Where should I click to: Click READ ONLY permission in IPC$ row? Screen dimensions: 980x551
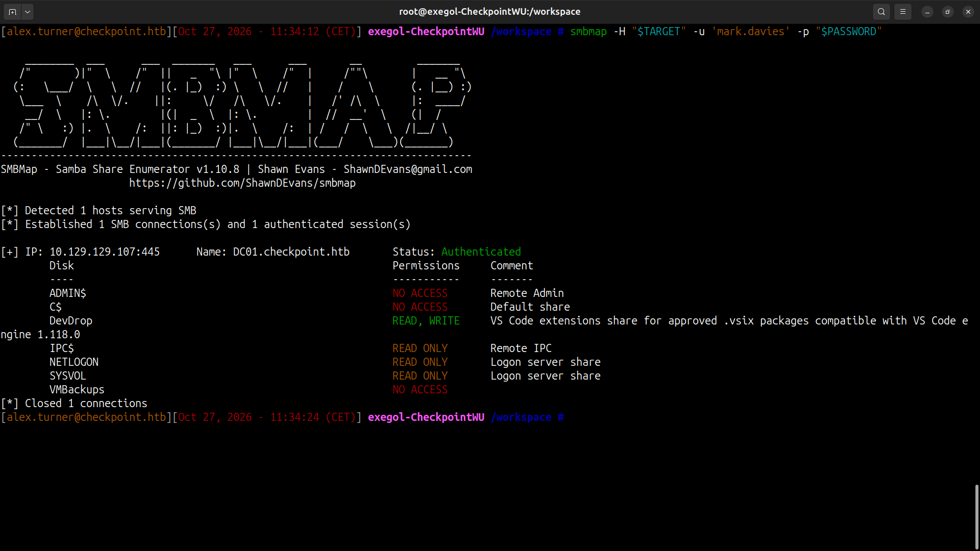pyautogui.click(x=420, y=348)
